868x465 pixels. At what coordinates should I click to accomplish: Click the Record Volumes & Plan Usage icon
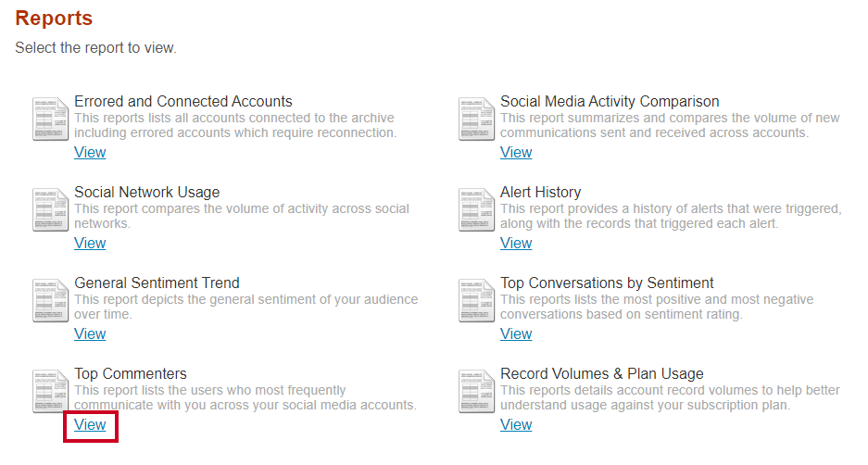pos(477,391)
